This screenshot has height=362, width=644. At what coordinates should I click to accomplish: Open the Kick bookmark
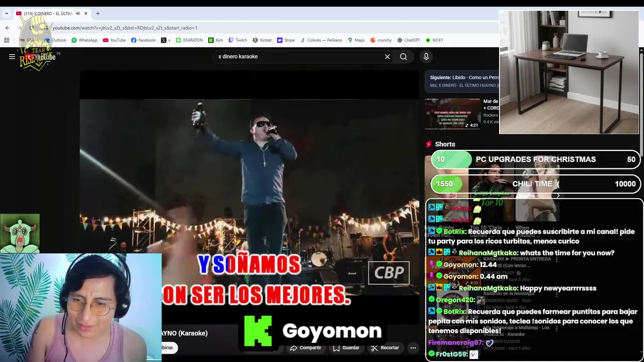(x=215, y=40)
